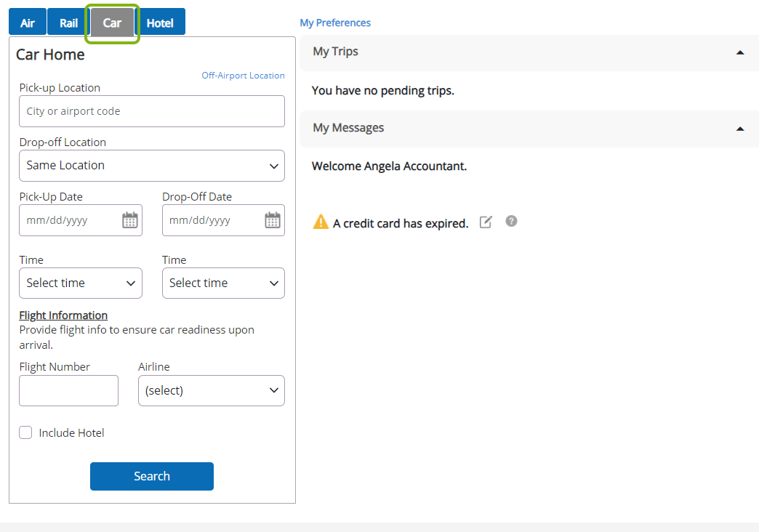
Task: Open the drop-off Time dropdown
Action: coord(222,283)
